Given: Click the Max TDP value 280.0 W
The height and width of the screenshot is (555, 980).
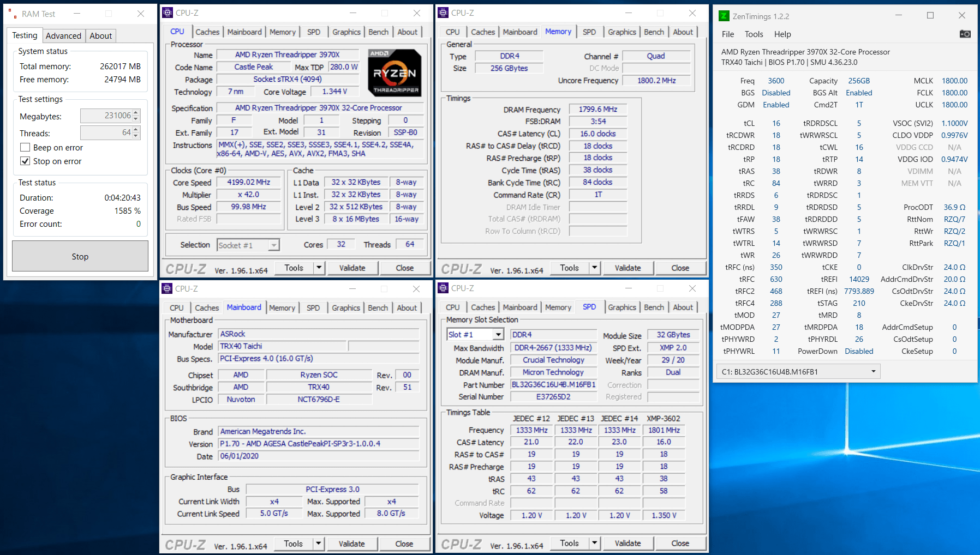Looking at the screenshot, I should point(344,67).
